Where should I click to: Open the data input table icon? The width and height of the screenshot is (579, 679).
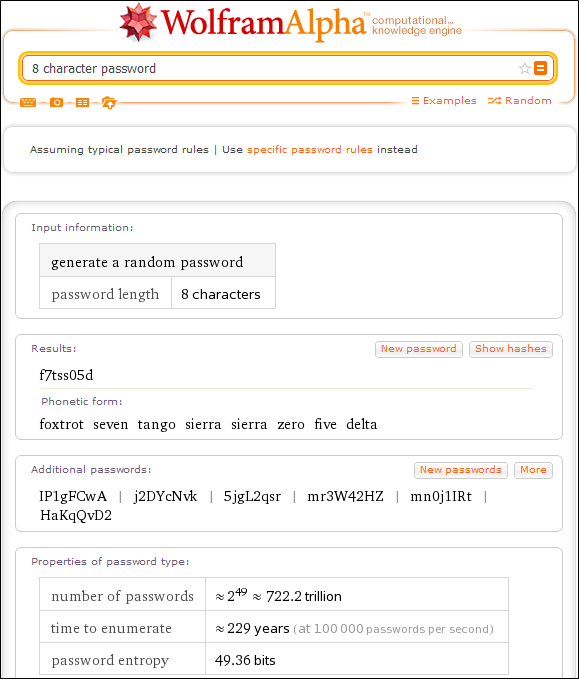82,102
